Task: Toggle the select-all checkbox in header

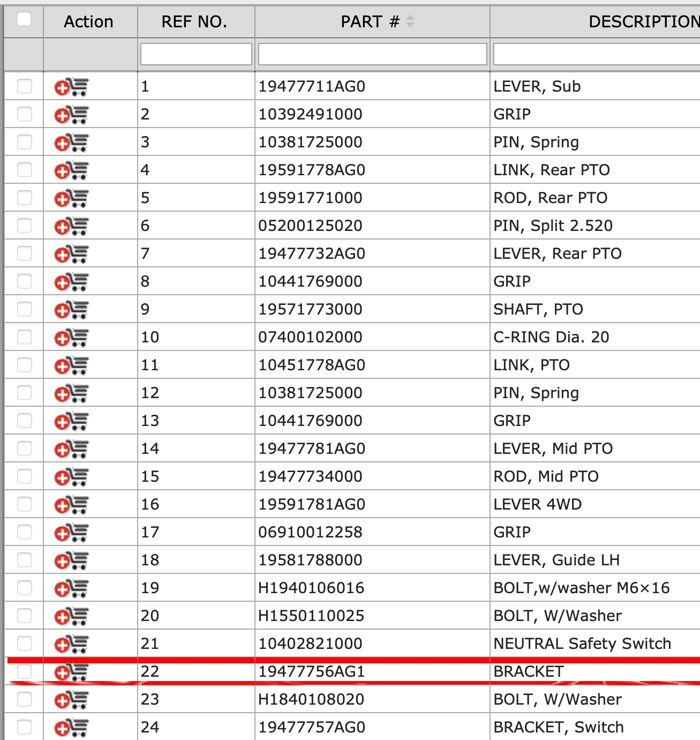Action: click(24, 19)
